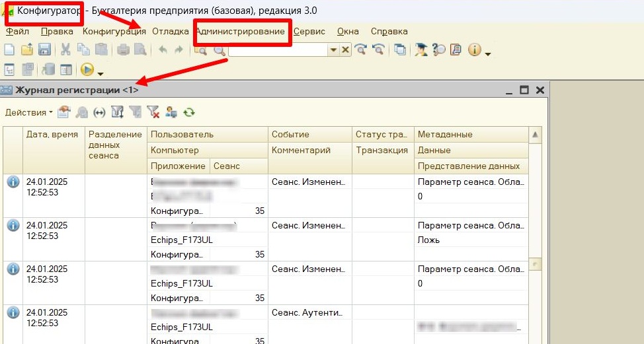The height and width of the screenshot is (344, 644).
Task: Click the open event for viewing icon in journal
Action: [x=63, y=112]
